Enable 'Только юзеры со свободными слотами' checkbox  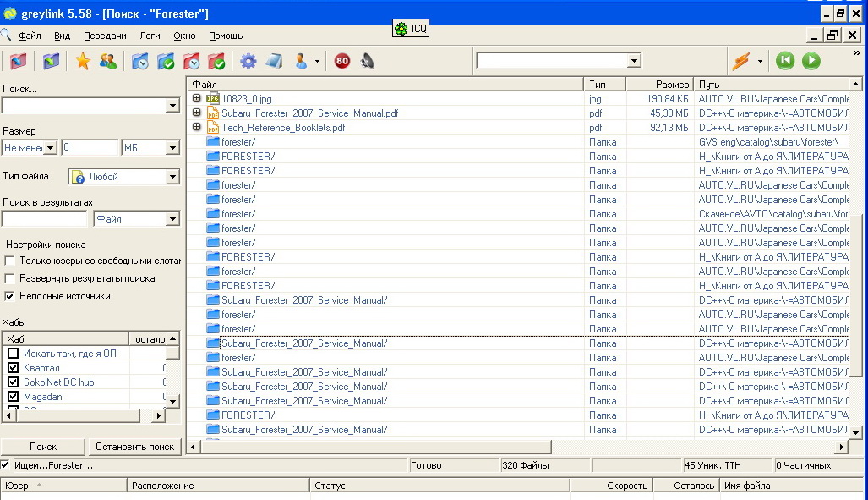pos(10,261)
